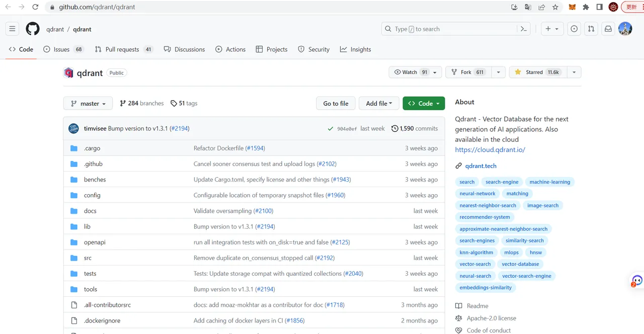Image resolution: width=644 pixels, height=334 pixels.
Task: Toggle the Starred button for the repository
Action: 537,72
